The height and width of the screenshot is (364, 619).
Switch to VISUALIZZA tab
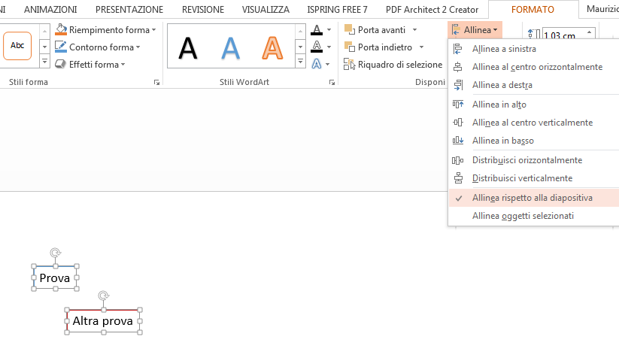click(266, 10)
